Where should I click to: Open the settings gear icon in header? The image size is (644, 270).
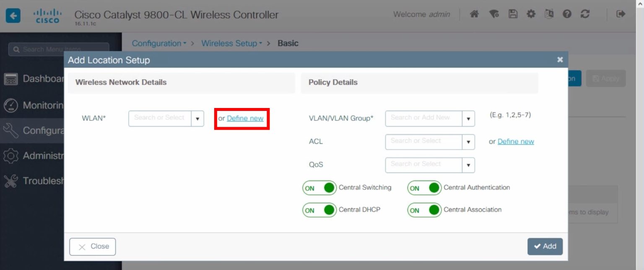531,14
